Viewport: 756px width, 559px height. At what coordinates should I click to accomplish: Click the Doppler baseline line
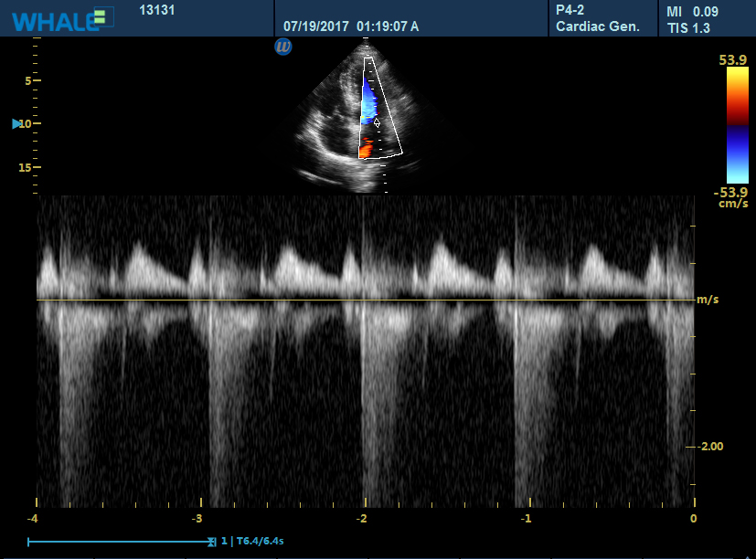[366, 300]
